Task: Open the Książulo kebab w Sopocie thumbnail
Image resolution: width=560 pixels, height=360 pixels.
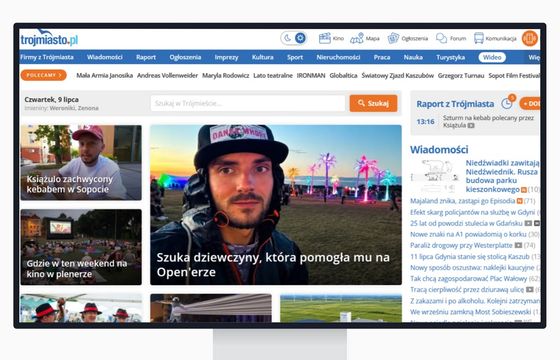Action: click(x=81, y=162)
